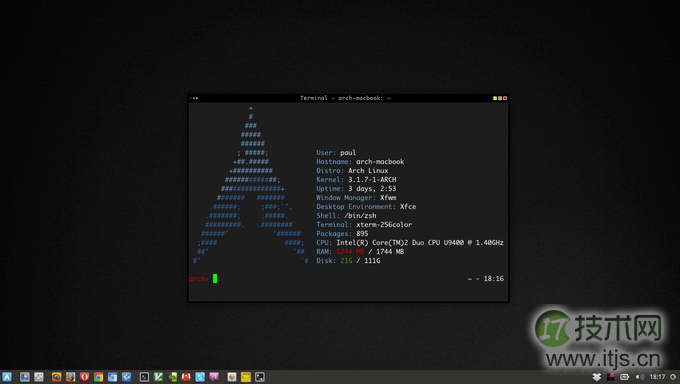Open the clock showing 18:17
680x384 pixels.
657,377
